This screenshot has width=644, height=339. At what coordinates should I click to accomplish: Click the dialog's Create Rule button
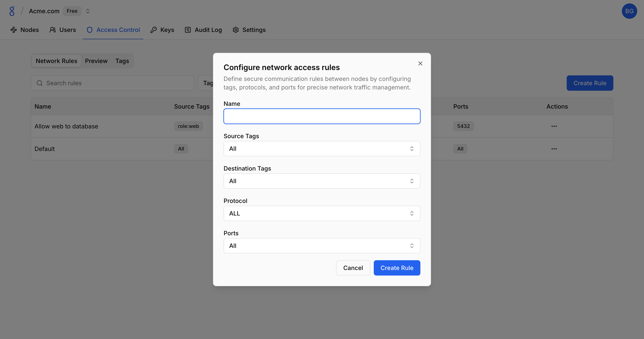point(397,268)
